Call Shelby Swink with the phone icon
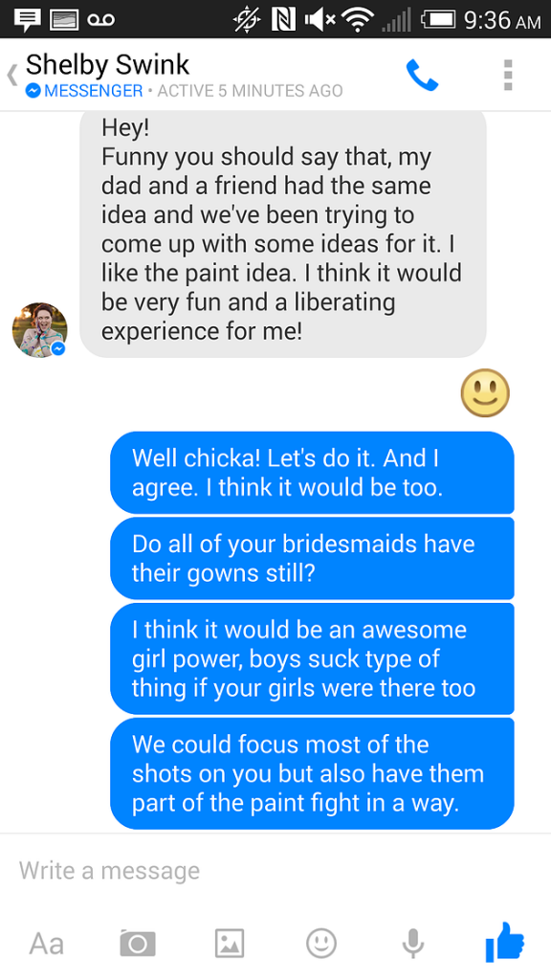Image resolution: width=551 pixels, height=980 pixels. pos(422,76)
